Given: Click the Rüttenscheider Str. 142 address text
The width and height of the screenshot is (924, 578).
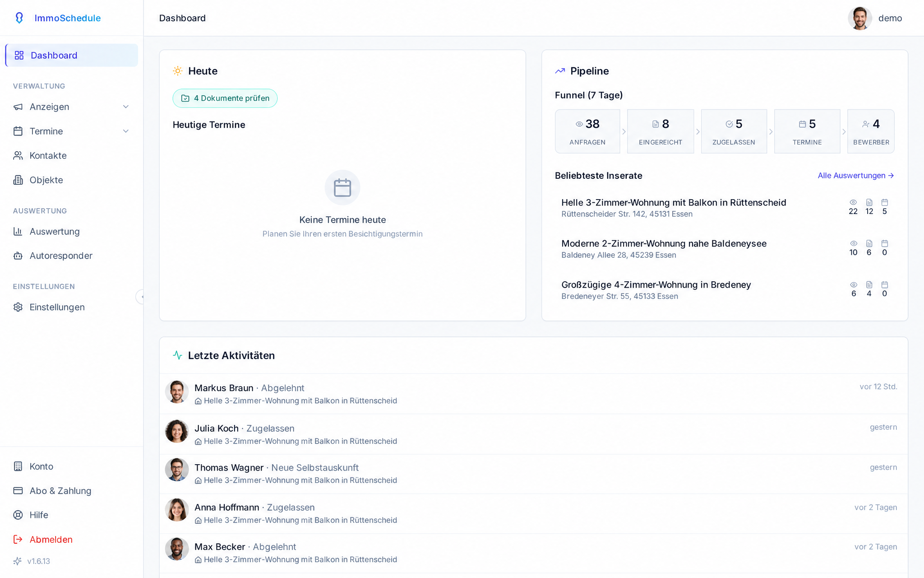Looking at the screenshot, I should [x=627, y=214].
